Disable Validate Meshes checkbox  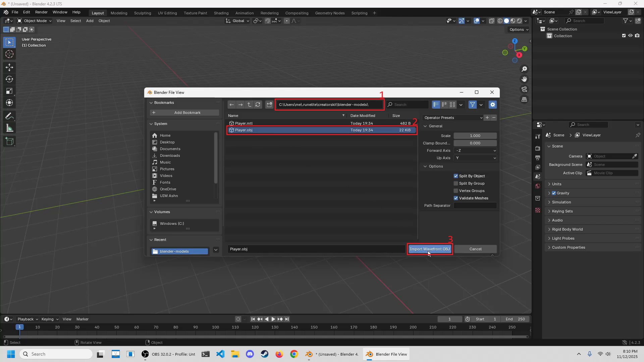point(456,198)
